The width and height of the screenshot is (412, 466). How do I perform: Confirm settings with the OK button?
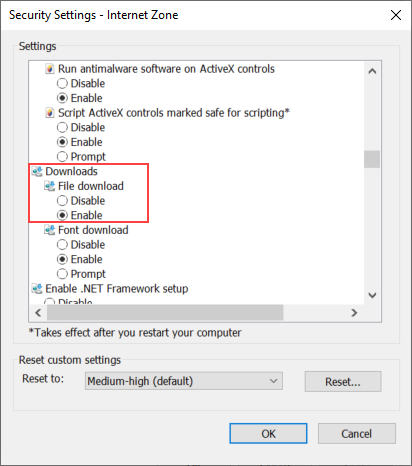coord(268,434)
